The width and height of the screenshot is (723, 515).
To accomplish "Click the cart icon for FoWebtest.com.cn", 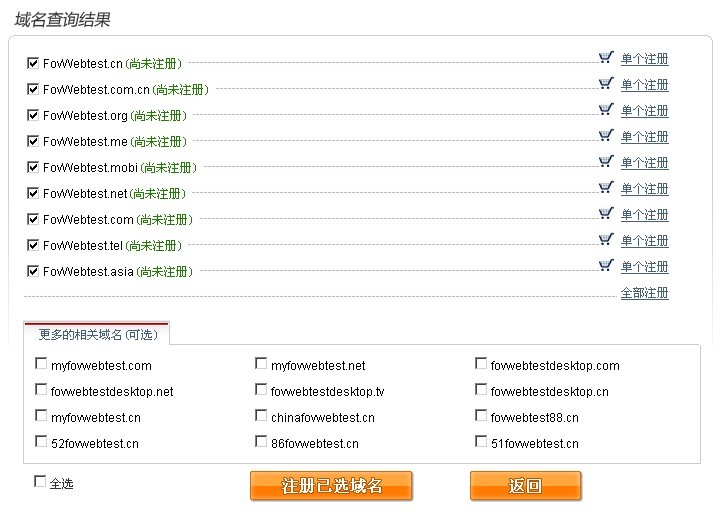I will pyautogui.click(x=606, y=83).
